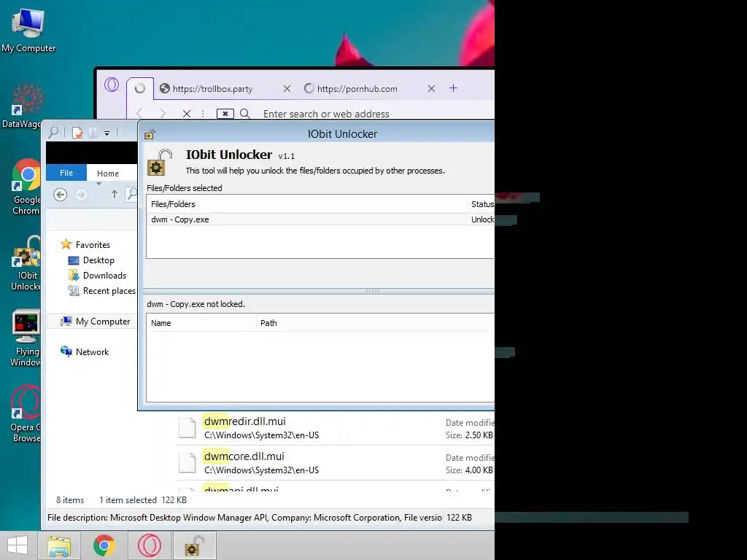Viewport: 747px width, 560px height.
Task: Click Explorer back navigation arrow
Action: click(60, 194)
